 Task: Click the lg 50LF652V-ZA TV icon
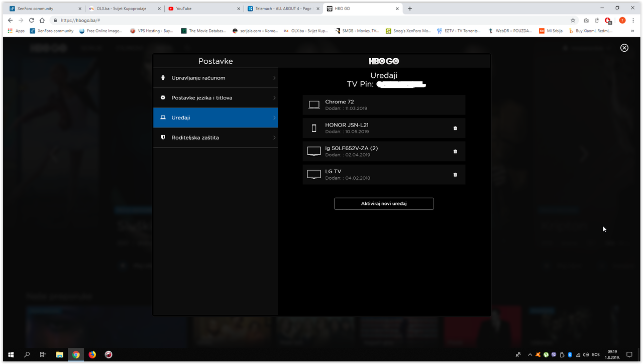coord(314,151)
